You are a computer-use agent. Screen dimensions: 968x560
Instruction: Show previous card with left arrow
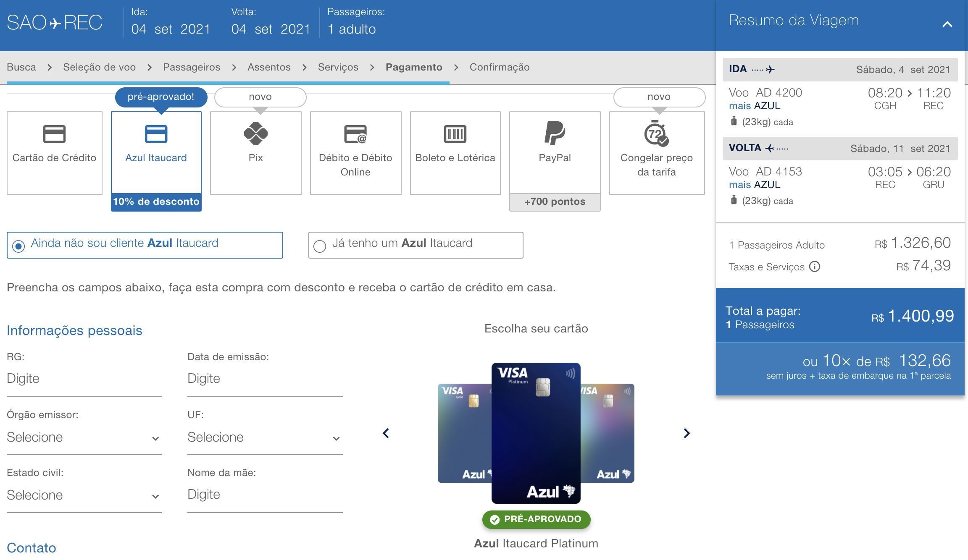[386, 433]
